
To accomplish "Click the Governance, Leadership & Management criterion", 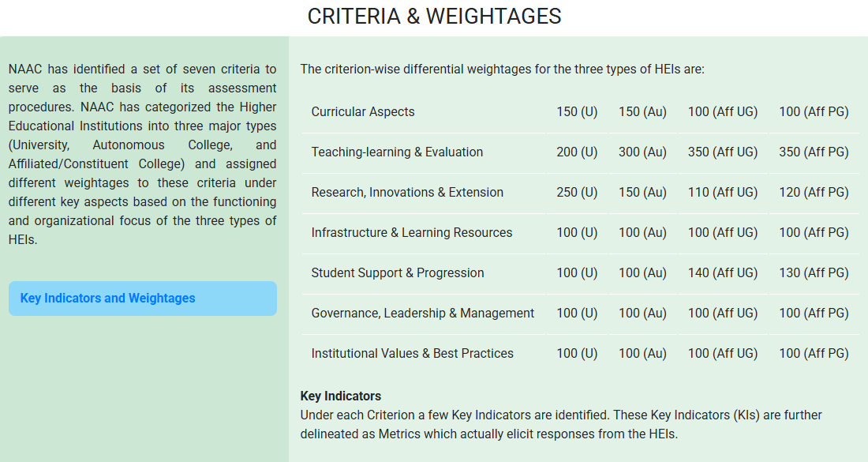I will click(423, 314).
